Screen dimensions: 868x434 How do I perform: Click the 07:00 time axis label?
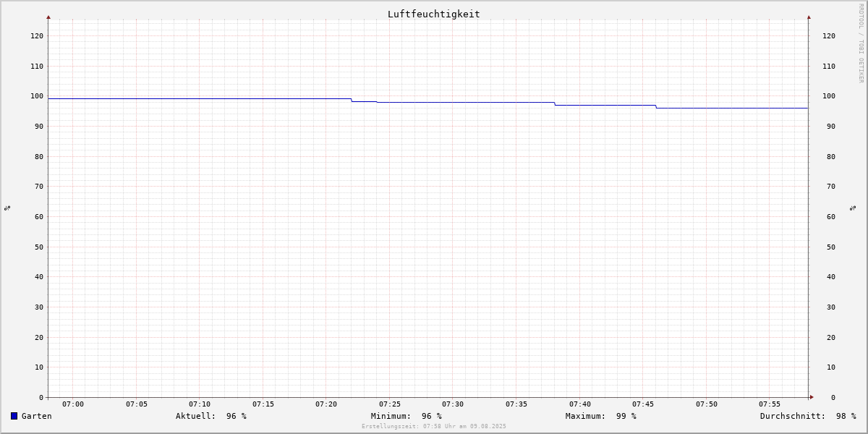(73, 404)
